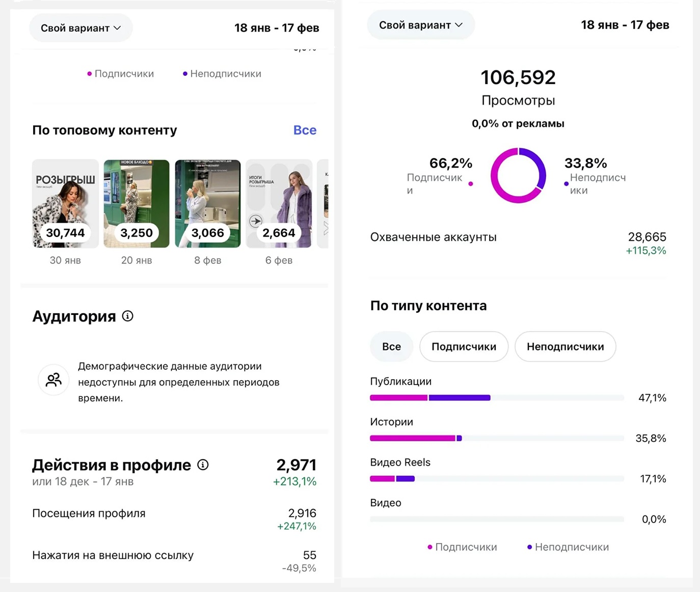Open the Все link for top content

[x=305, y=130]
